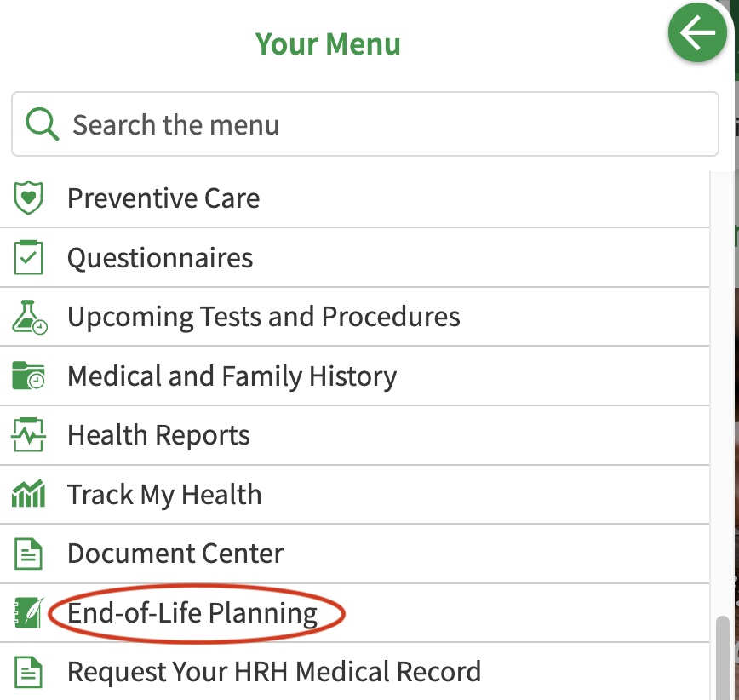Click the flask icon for Upcoming Tests

29,318
